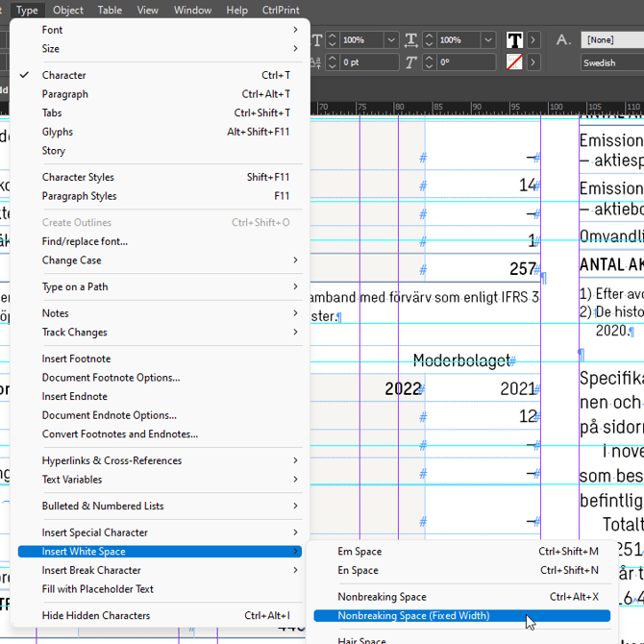Click the baseline shift stepper arrows
Image resolution: width=644 pixels, height=644 pixels.
point(332,62)
